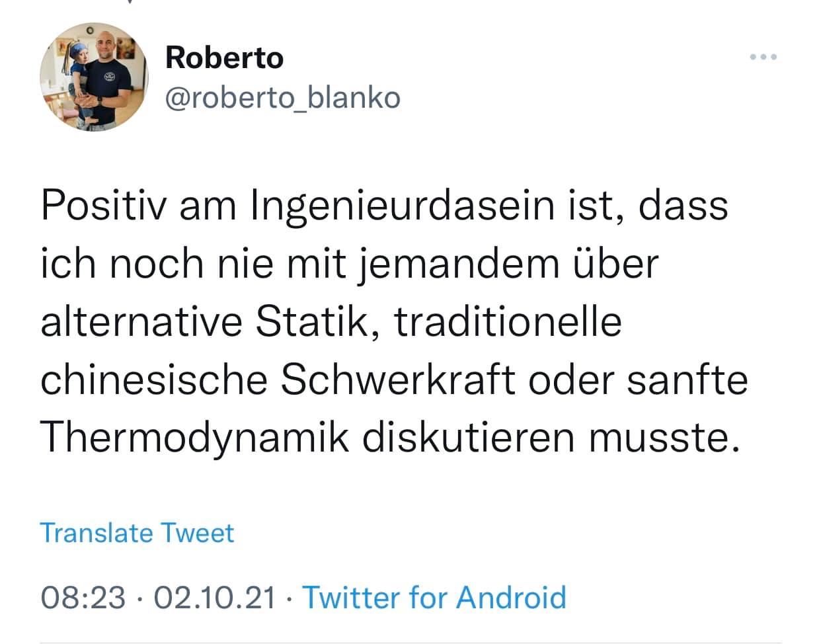Click the word Schwerkraft in the tweet
Screen dimensions: 821x644
click(x=398, y=380)
